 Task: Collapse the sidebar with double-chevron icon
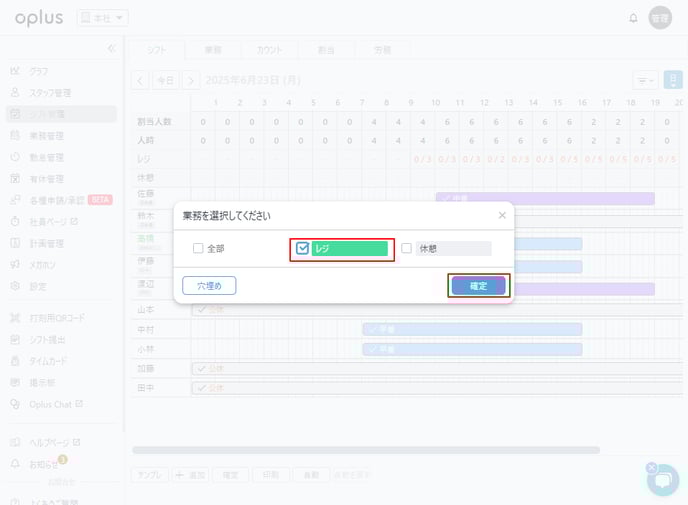(111, 48)
